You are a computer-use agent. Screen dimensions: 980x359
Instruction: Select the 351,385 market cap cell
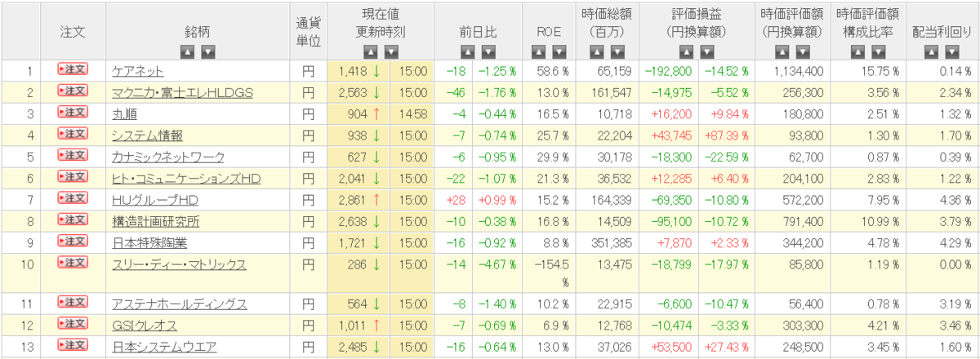tap(607, 242)
